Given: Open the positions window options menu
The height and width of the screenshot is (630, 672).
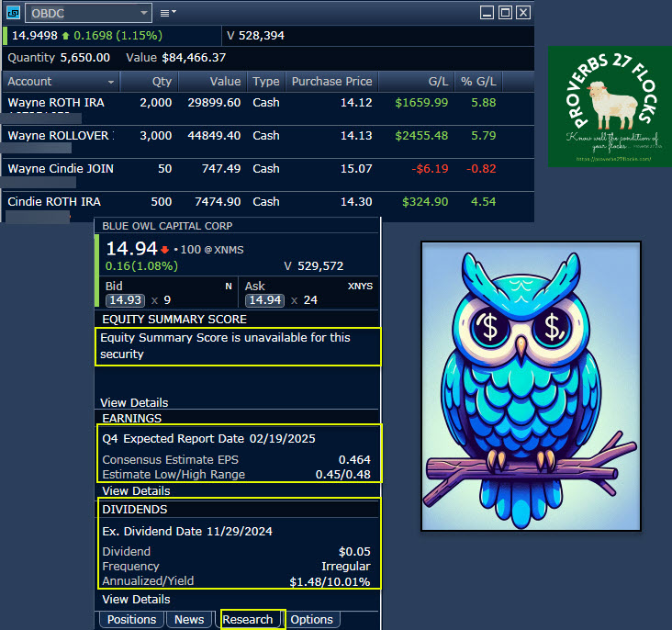Looking at the screenshot, I should 167,13.
